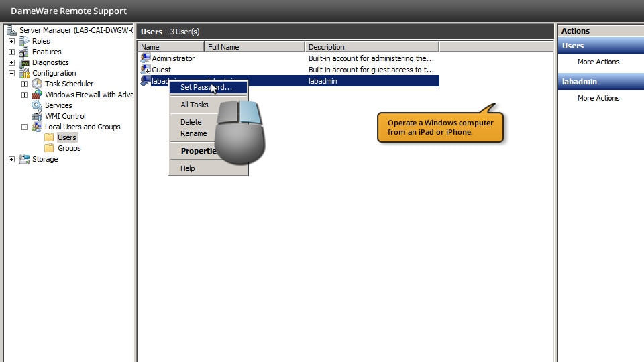Click the Groups folder icon in tree
The image size is (644, 362).
click(x=49, y=148)
